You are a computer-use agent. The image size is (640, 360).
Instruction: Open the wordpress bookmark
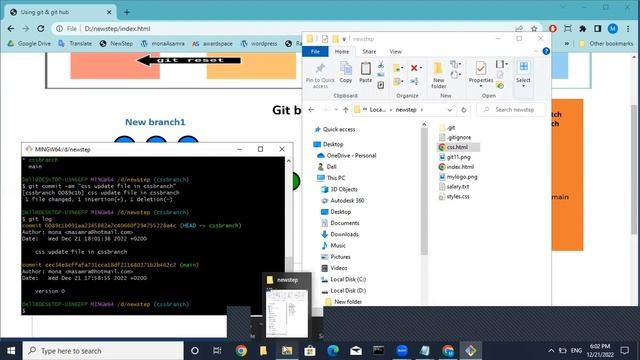pyautogui.click(x=259, y=43)
